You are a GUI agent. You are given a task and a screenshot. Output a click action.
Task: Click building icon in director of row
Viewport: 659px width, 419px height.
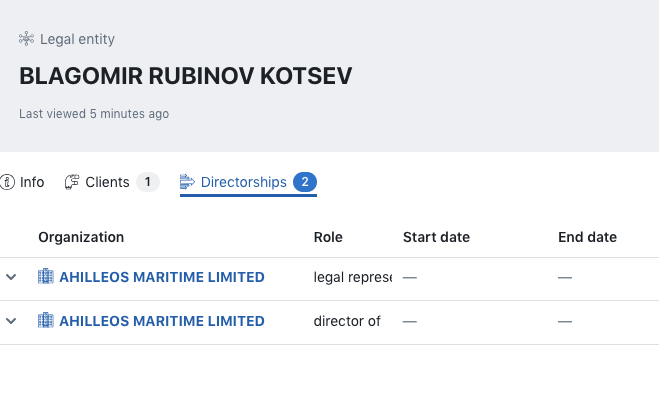pyautogui.click(x=46, y=321)
